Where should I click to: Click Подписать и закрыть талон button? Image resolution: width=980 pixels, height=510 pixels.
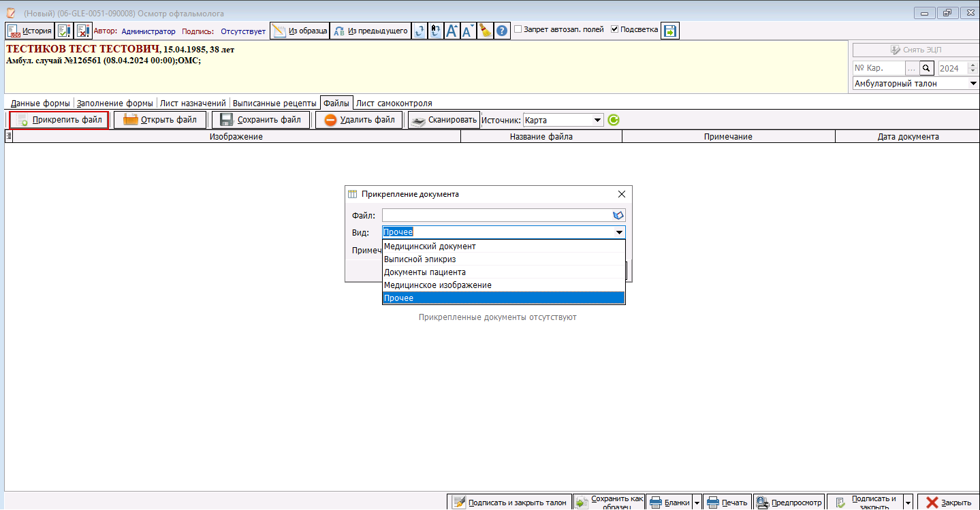pyautogui.click(x=509, y=503)
